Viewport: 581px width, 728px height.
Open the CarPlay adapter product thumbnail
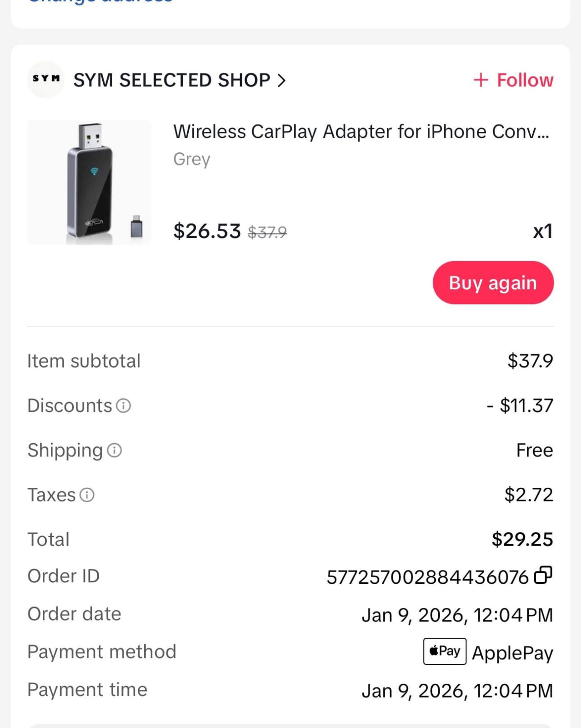tap(89, 182)
